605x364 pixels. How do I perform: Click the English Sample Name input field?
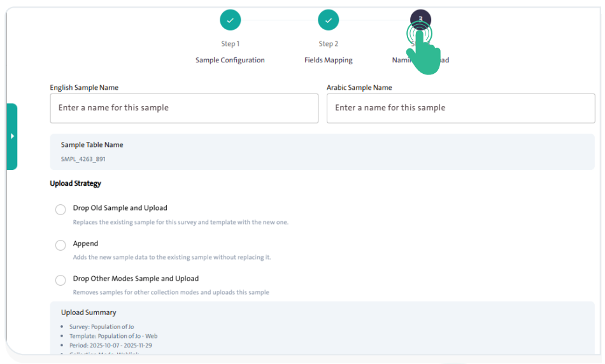click(184, 108)
